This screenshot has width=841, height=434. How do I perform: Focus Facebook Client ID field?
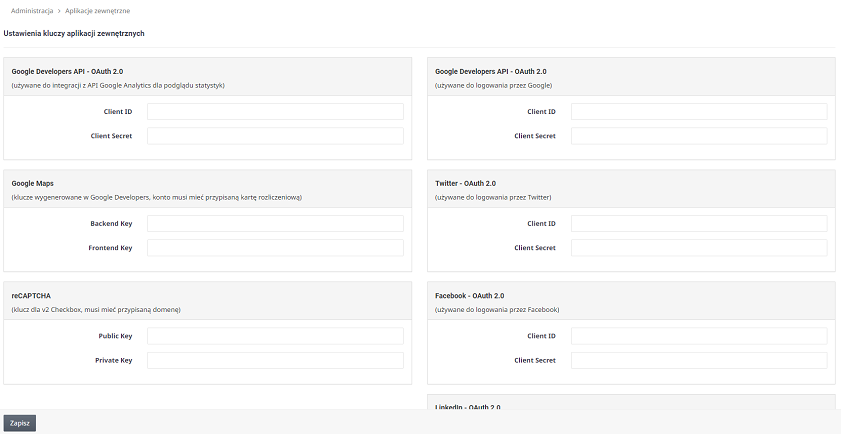(x=699, y=336)
